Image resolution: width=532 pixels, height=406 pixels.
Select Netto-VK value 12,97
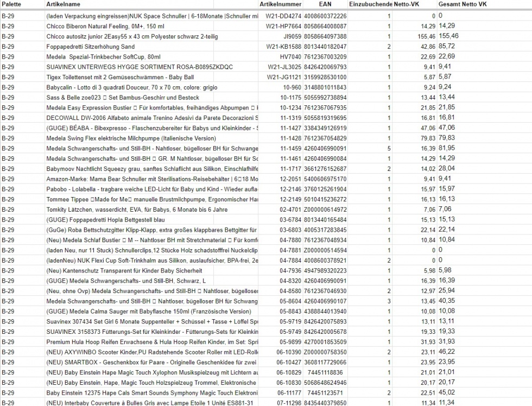(x=428, y=291)
